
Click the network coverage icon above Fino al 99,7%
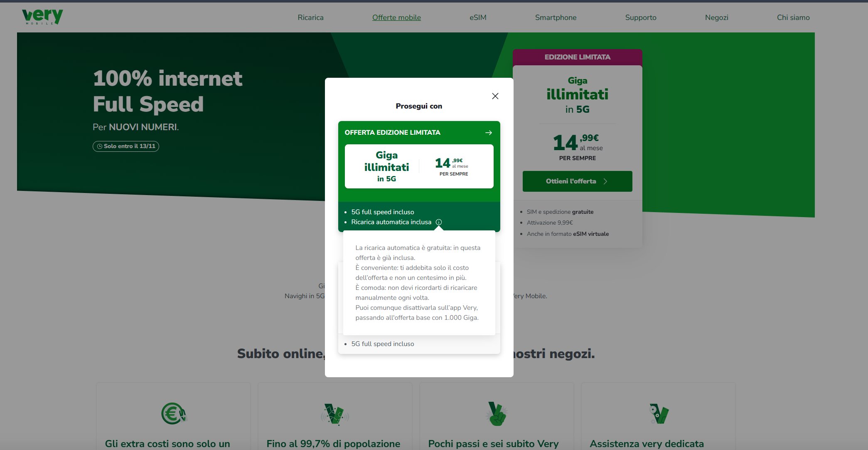(334, 414)
